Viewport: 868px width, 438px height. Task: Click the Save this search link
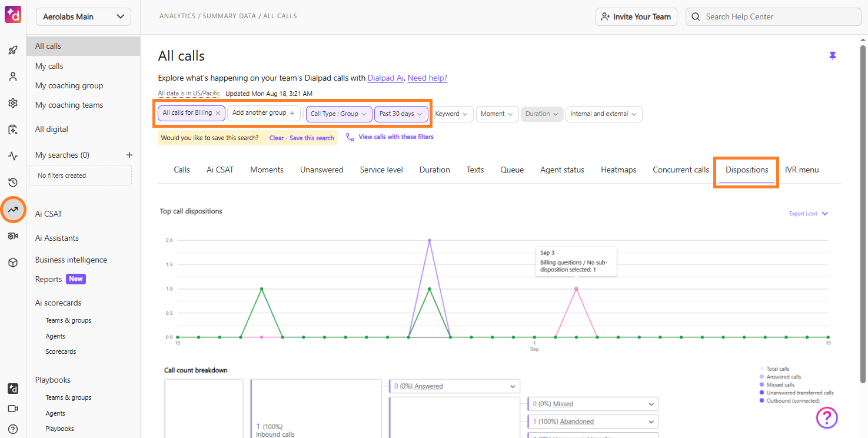312,138
